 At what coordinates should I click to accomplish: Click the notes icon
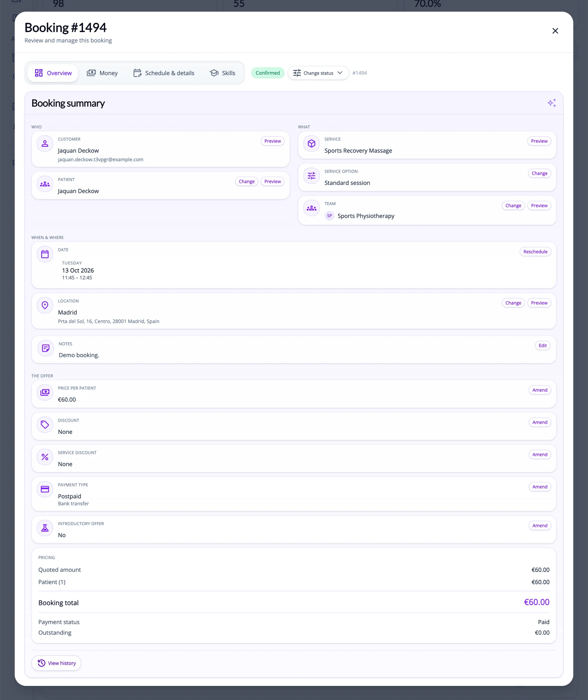(x=46, y=348)
